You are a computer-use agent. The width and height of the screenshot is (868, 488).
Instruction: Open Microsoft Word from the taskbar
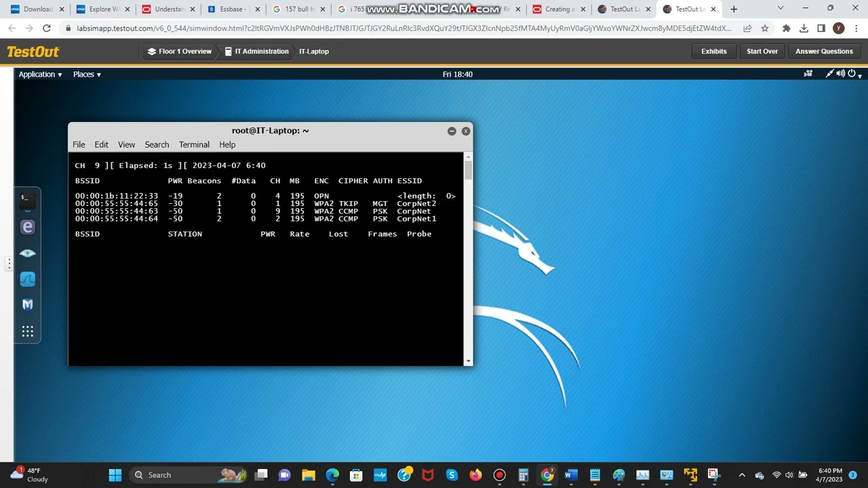[571, 475]
